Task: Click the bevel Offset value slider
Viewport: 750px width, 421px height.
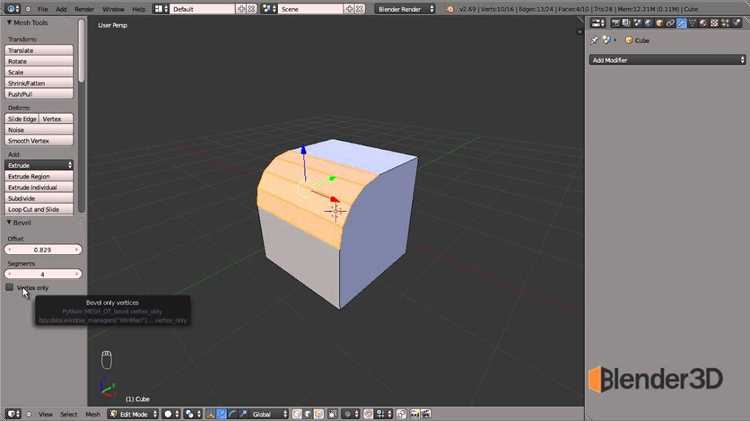Action: click(x=43, y=250)
